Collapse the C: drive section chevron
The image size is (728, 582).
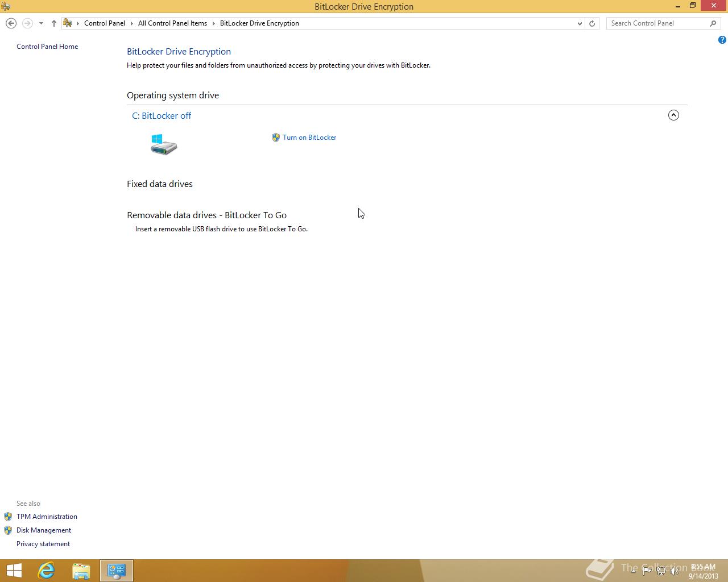(673, 115)
